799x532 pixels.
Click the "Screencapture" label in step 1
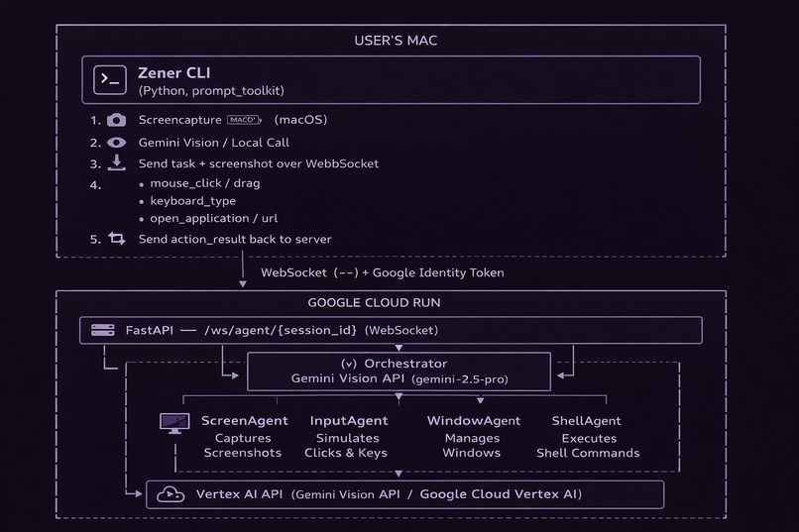pos(179,120)
